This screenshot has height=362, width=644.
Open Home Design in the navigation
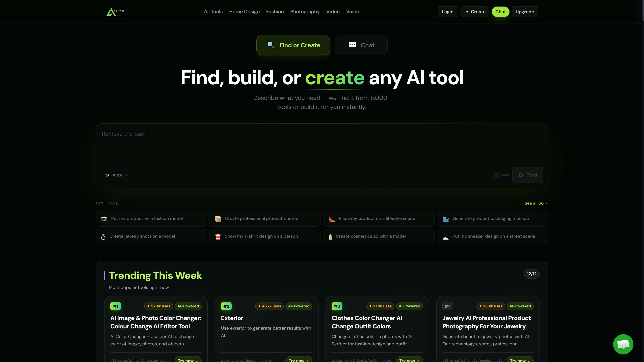point(244,12)
